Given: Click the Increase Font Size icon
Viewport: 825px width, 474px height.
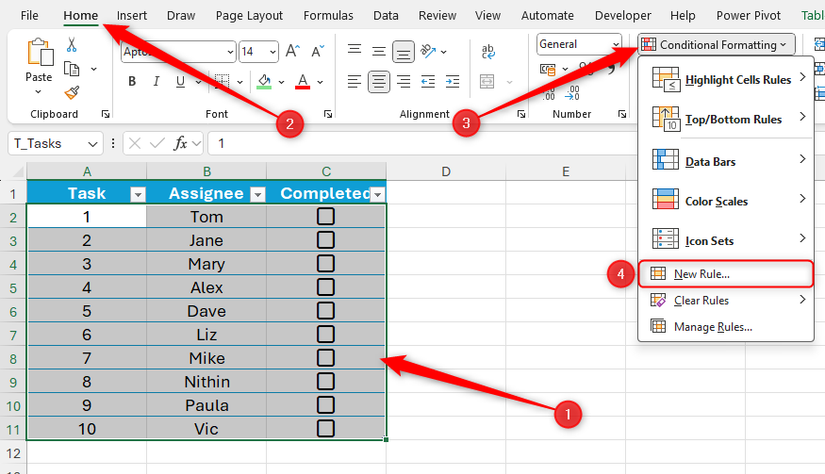Looking at the screenshot, I should coord(293,52).
